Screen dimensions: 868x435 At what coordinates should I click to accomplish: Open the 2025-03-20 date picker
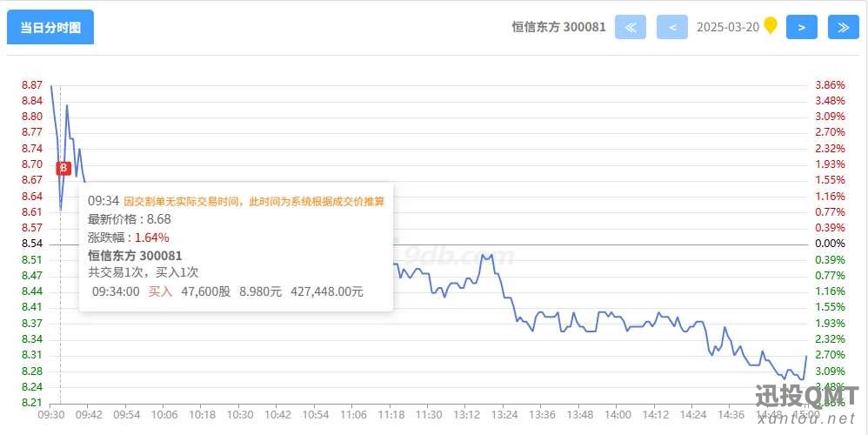[x=727, y=27]
